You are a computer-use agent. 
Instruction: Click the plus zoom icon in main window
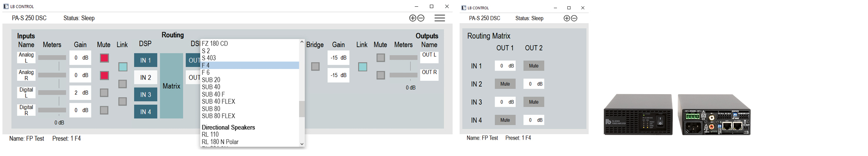pyautogui.click(x=413, y=18)
